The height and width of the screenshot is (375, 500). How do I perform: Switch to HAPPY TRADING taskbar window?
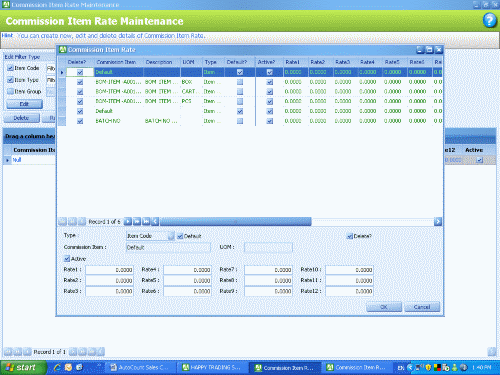tap(212, 367)
